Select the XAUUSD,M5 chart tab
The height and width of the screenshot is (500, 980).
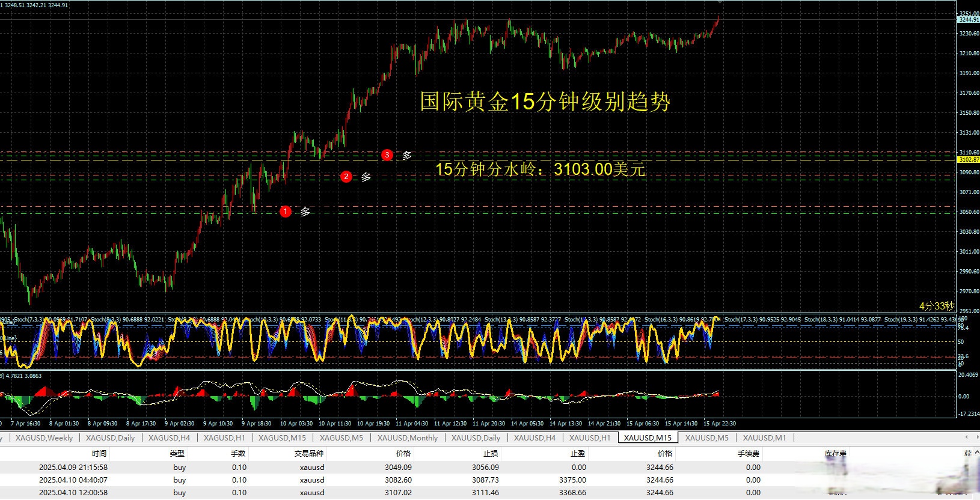coord(706,437)
